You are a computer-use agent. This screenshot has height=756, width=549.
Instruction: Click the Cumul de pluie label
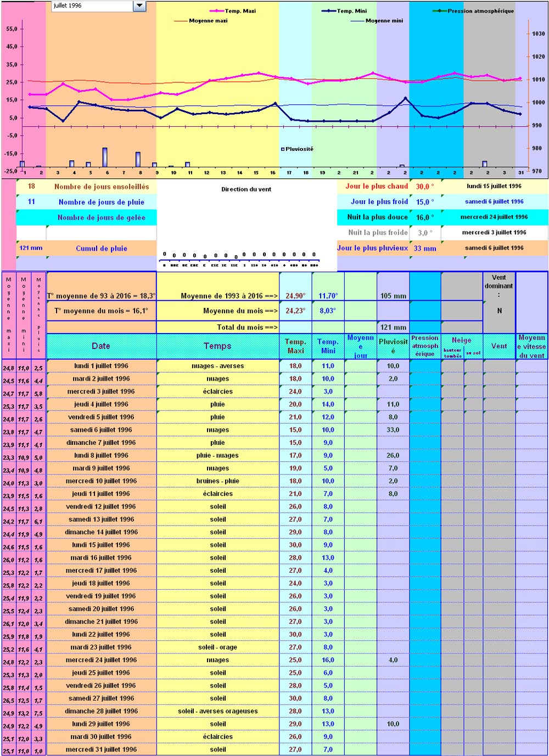pyautogui.click(x=102, y=249)
